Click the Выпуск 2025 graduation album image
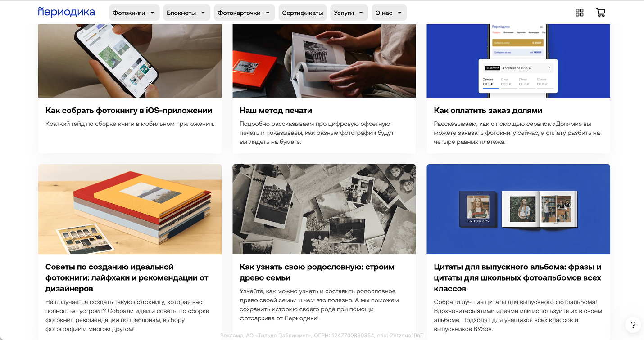This screenshot has width=644, height=340. click(518, 209)
